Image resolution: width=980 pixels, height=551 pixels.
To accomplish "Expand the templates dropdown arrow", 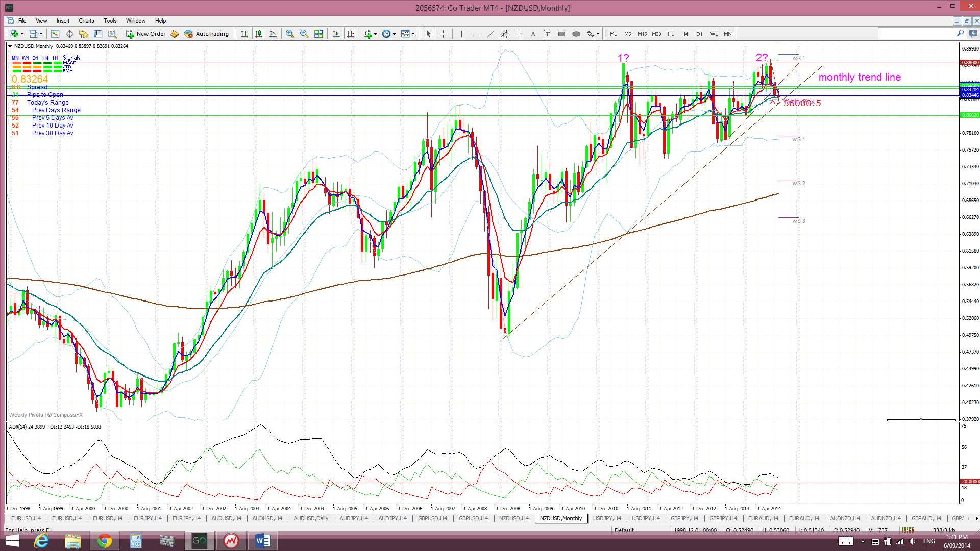I will point(413,34).
